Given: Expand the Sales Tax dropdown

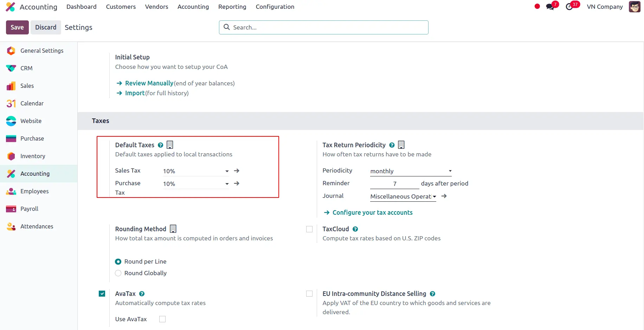Looking at the screenshot, I should click(x=227, y=171).
